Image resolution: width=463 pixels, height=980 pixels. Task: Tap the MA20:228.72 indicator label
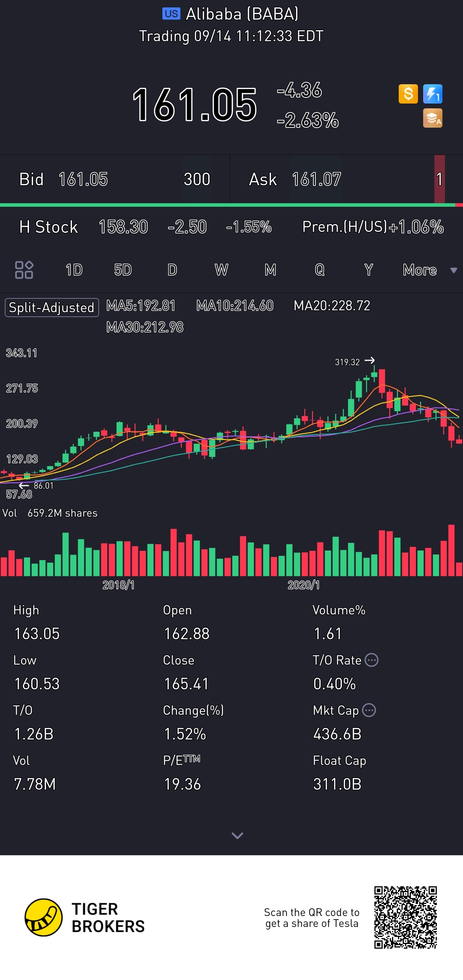(332, 305)
